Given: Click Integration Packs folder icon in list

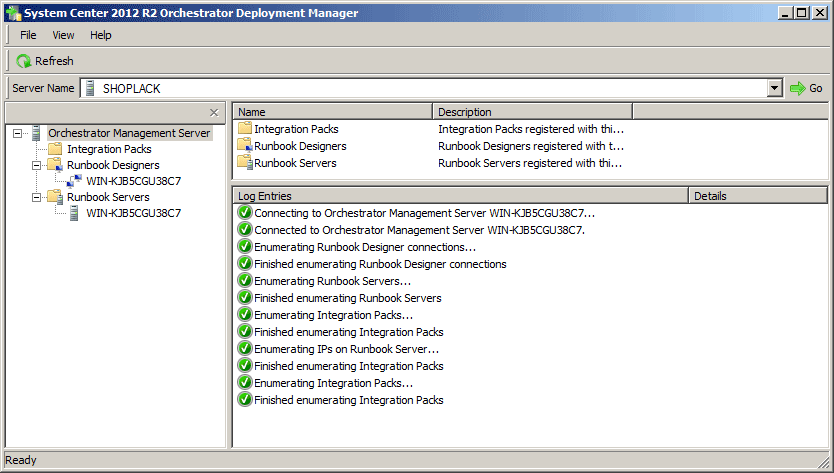Looking at the screenshot, I should click(x=245, y=128).
